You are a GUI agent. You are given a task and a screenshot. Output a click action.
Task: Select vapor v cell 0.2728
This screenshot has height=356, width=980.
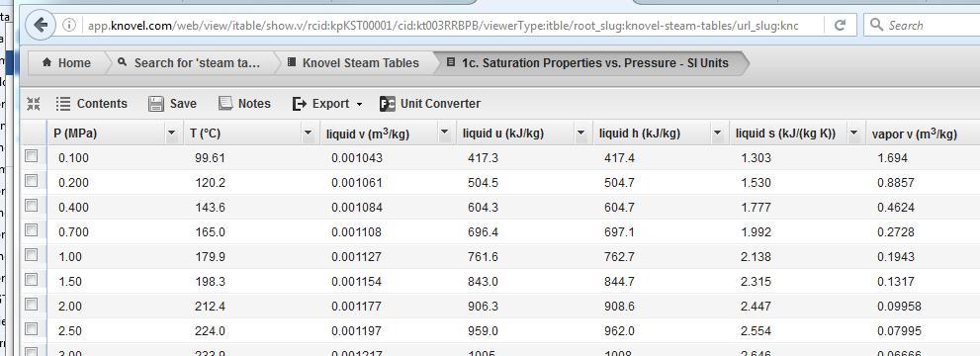coord(896,232)
